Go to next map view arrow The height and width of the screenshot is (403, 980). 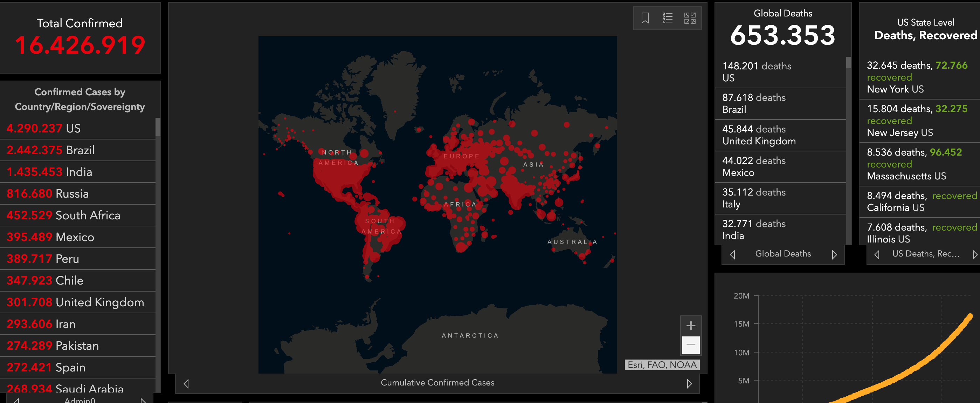689,383
